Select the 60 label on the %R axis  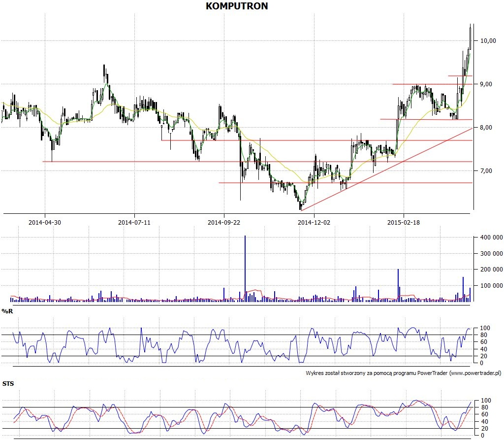pyautogui.click(x=483, y=342)
